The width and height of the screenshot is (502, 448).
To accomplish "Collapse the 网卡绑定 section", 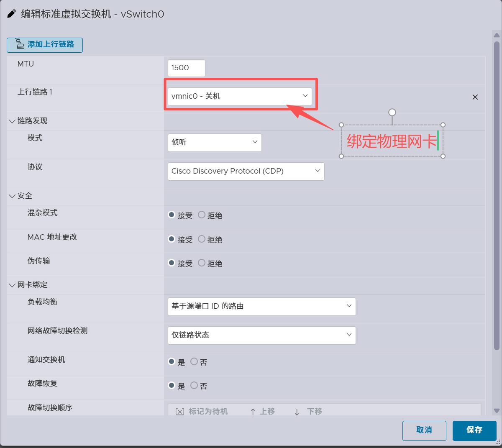I will point(12,285).
